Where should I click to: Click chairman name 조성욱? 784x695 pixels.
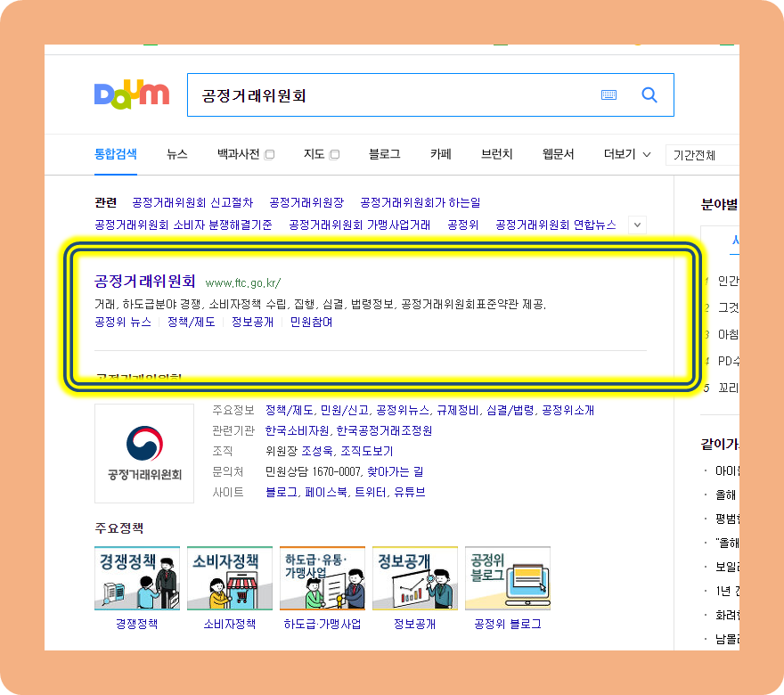pos(317,451)
